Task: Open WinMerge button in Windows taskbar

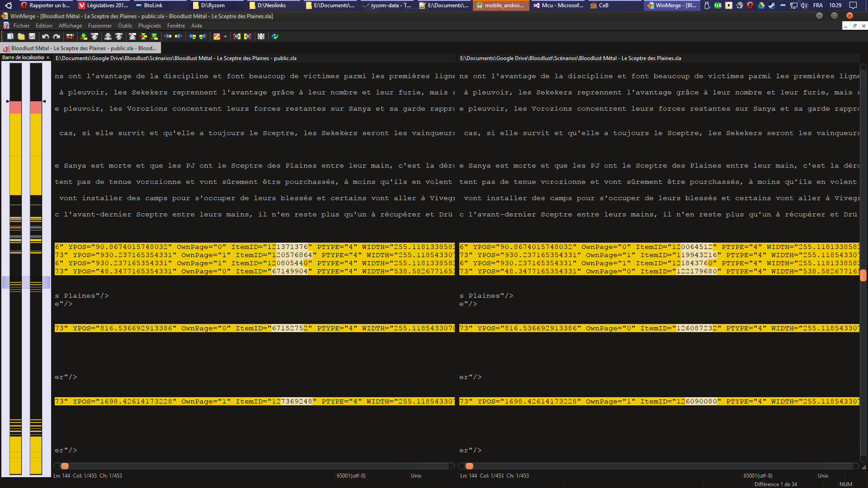Action: [x=671, y=5]
